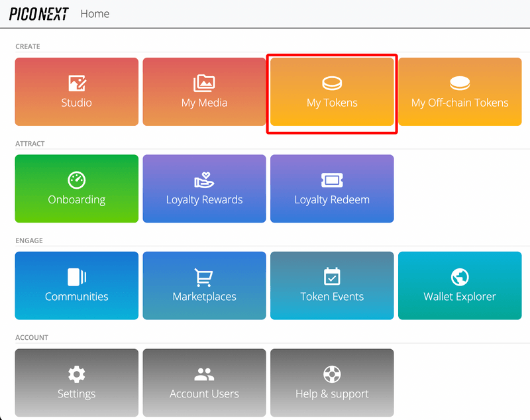Viewport: 530px width, 420px height.
Task: Click the Studio image-edit icon
Action: 77,83
